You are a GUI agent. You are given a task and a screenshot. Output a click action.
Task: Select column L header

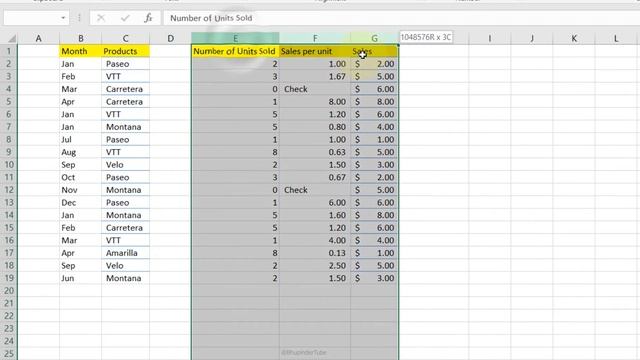[616, 38]
